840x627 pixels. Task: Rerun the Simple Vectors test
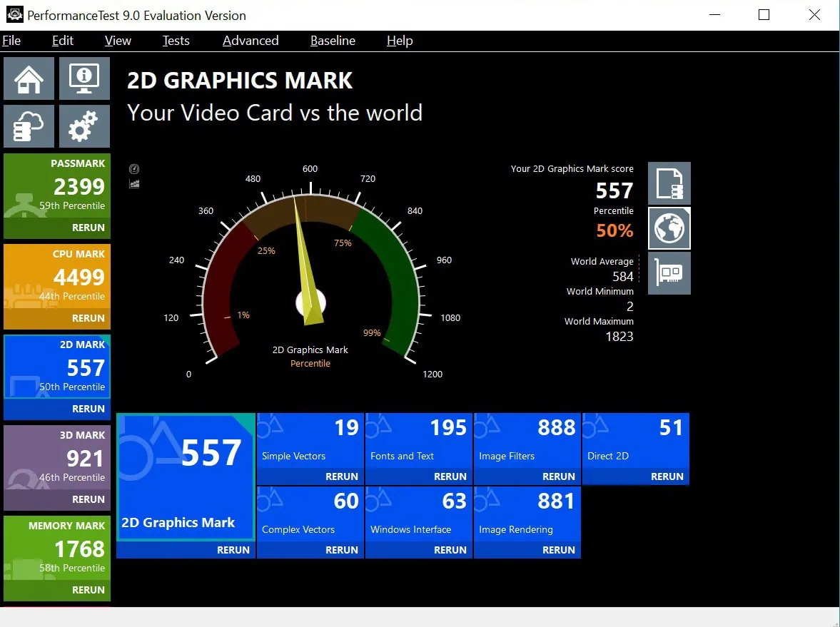click(x=341, y=476)
